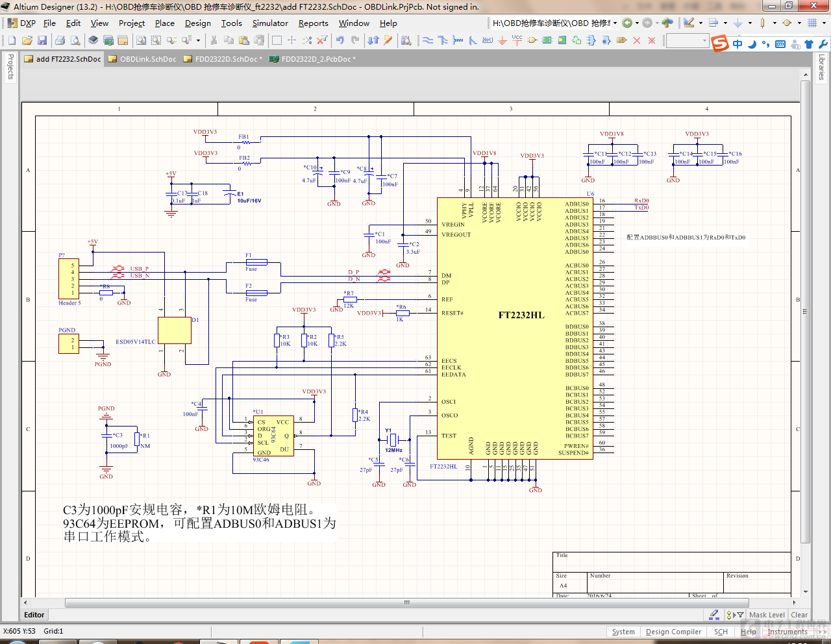This screenshot has width=831, height=644.
Task: Expand the Simulation Sources dropdown
Action: 799,23
